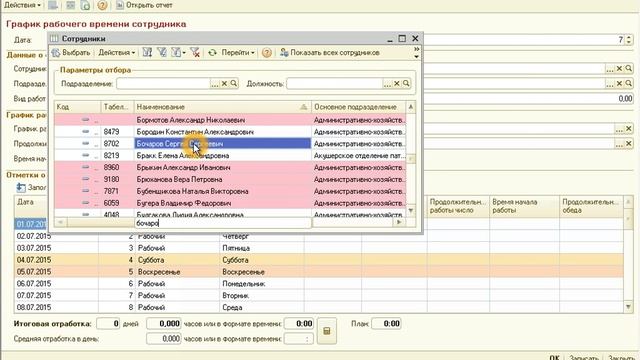
Task: Open main form Подразделение lookup magnifier
Action: [629, 84]
